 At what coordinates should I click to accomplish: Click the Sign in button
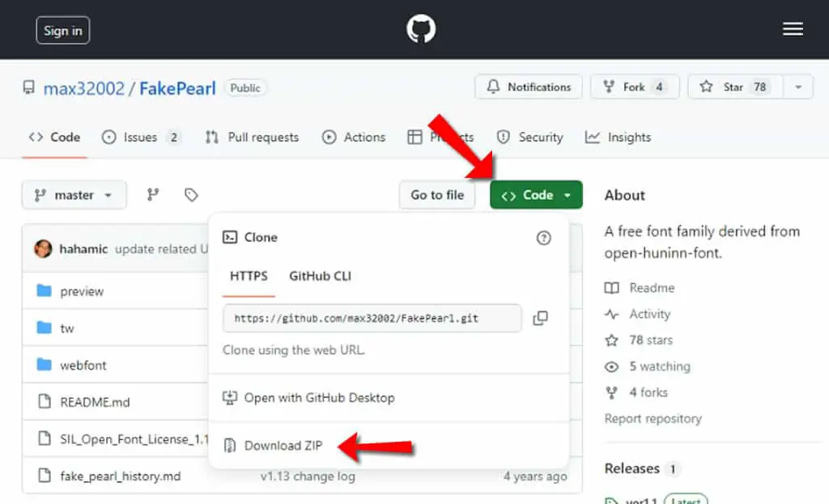pos(63,31)
